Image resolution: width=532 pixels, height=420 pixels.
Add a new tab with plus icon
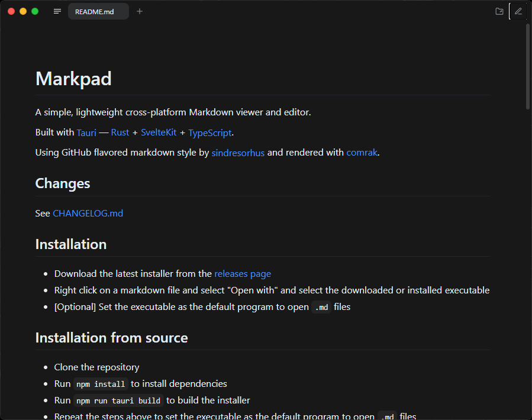pos(140,11)
